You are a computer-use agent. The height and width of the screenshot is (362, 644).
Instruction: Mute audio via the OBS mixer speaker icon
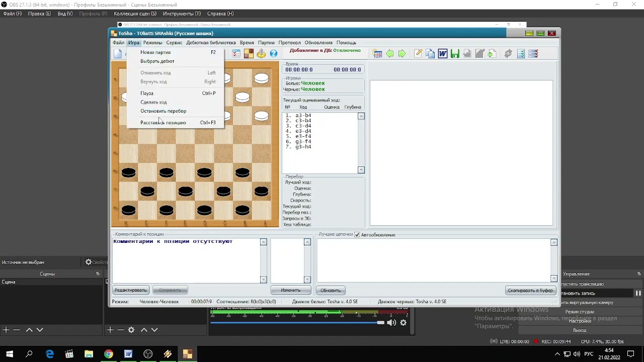pos(391,323)
